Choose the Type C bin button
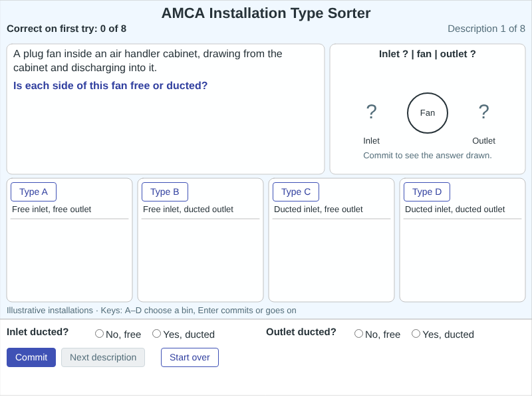Viewport: 532px width, 397px height. click(x=296, y=192)
